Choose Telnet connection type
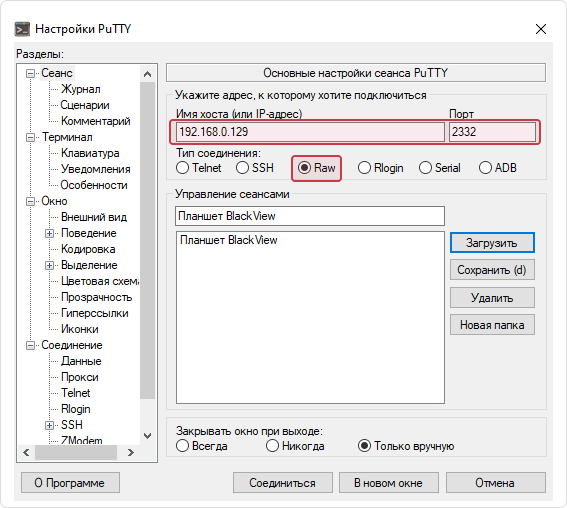This screenshot has height=508, width=567. tap(199, 168)
